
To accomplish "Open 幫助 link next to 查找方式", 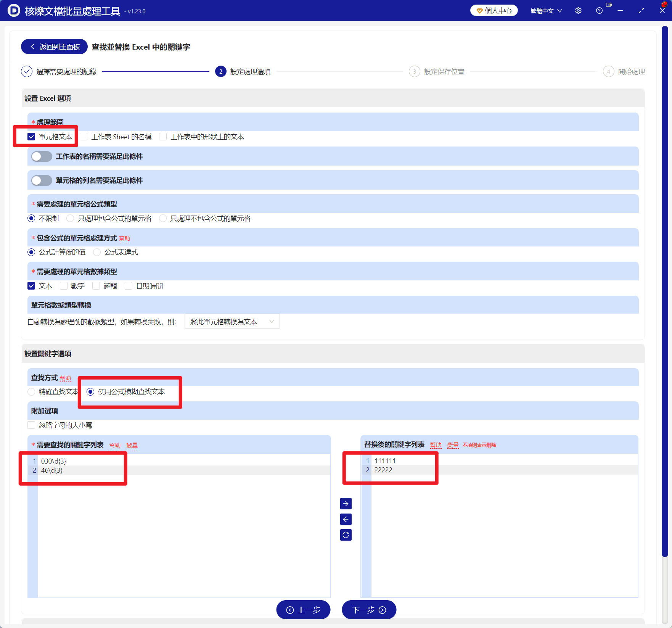I will [66, 378].
